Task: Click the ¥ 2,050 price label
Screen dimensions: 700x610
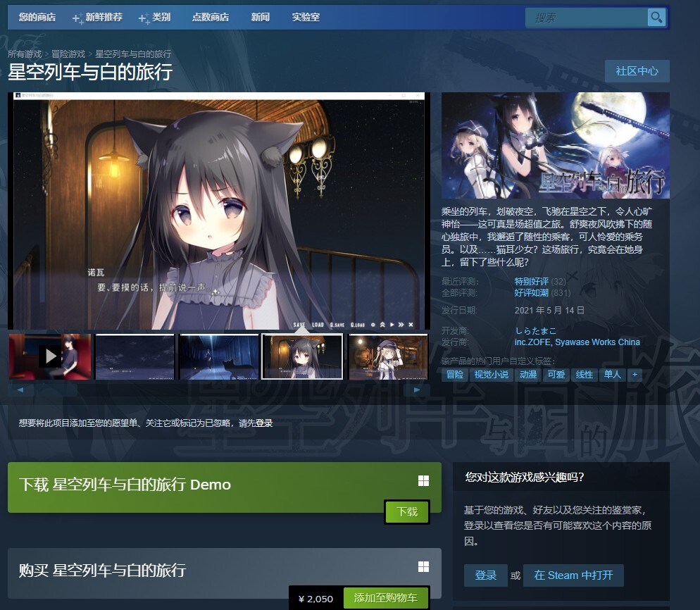Action: point(315,599)
